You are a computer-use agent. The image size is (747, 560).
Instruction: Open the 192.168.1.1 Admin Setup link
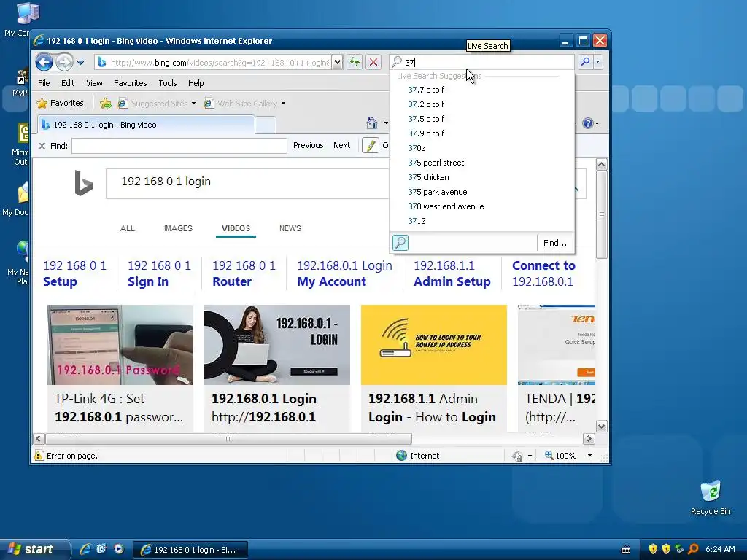click(x=452, y=273)
